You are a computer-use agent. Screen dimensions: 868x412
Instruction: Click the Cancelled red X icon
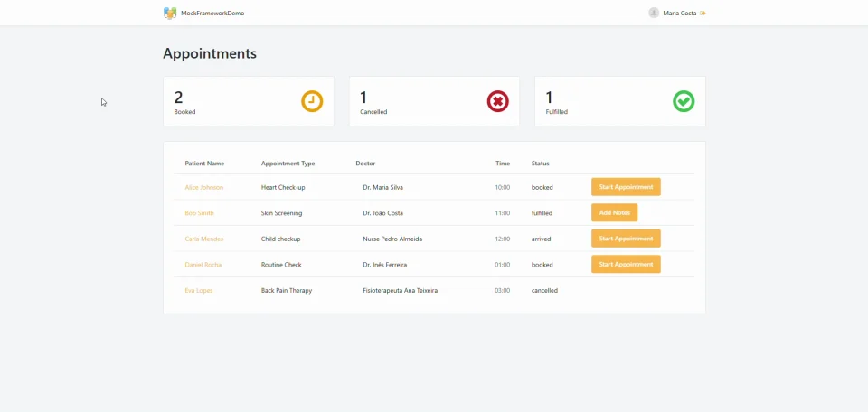point(497,101)
